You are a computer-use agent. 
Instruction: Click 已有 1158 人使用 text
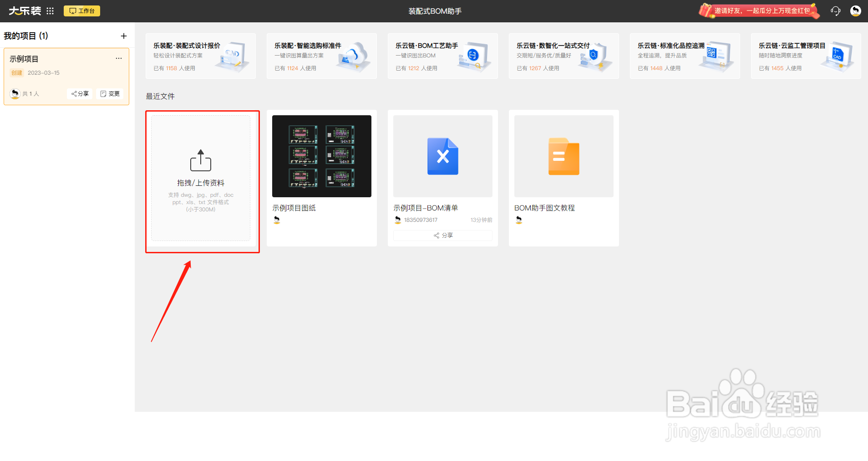(x=174, y=68)
